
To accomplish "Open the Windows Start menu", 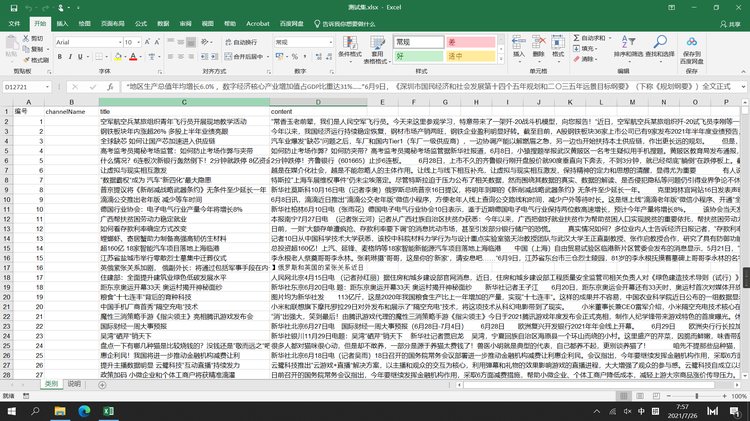I will tap(11, 411).
